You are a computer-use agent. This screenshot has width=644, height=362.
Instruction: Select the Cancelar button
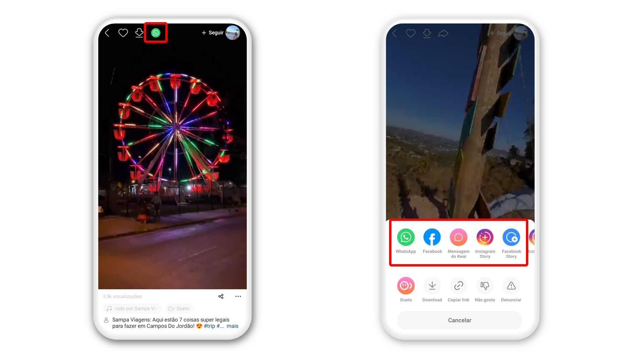pyautogui.click(x=459, y=320)
